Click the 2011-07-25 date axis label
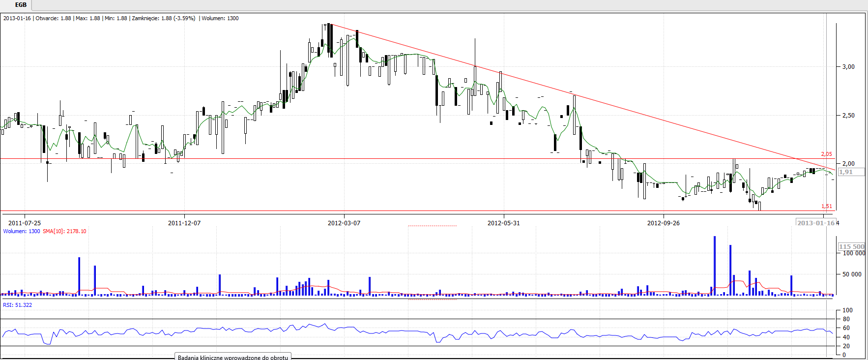Image resolution: width=868 pixels, height=360 pixels. 25,223
